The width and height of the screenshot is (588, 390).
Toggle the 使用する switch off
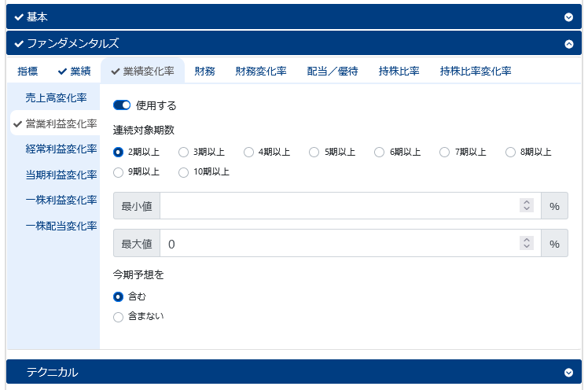click(x=122, y=105)
